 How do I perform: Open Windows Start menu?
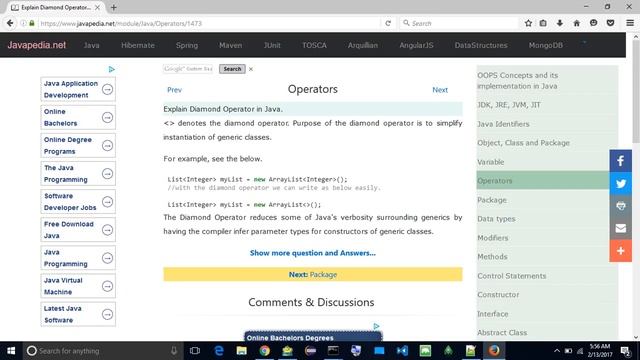tap(11, 351)
